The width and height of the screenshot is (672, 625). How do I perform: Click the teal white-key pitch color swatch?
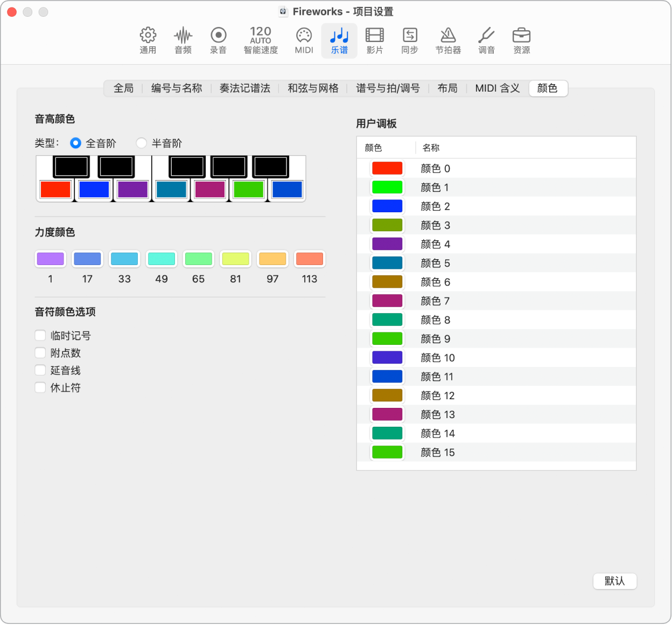171,190
